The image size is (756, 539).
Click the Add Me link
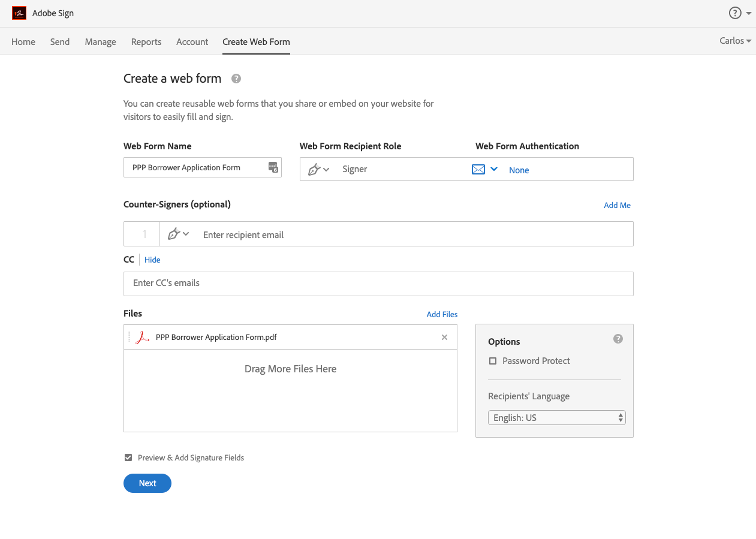point(617,205)
